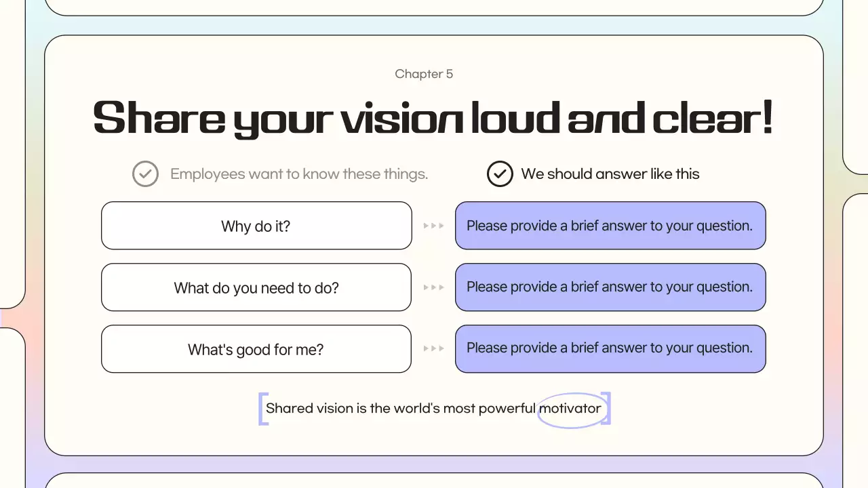Select the partially visible card above the slide
Image resolution: width=868 pixels, height=488 pixels.
[434, 5]
